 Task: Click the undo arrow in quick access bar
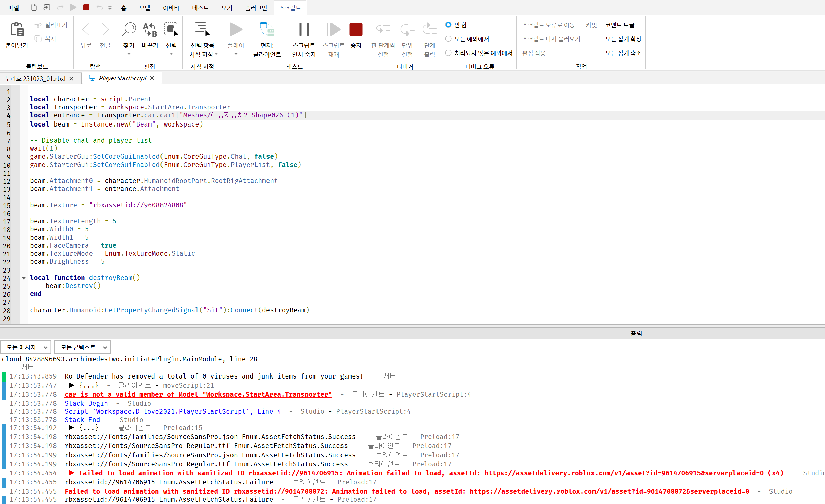(99, 7)
